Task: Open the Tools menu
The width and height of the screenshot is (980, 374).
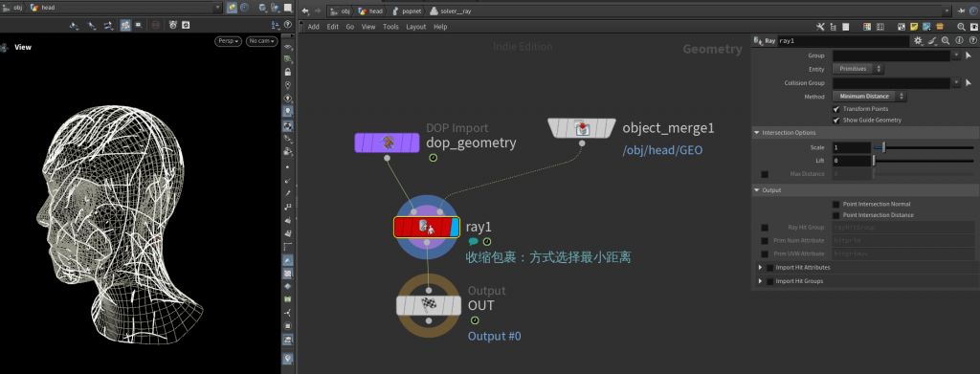Action: click(x=390, y=27)
